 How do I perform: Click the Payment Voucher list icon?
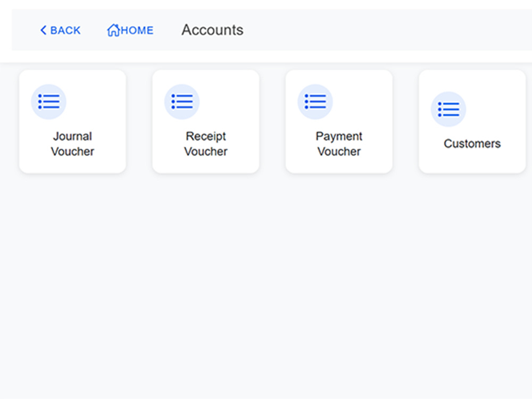[315, 102]
